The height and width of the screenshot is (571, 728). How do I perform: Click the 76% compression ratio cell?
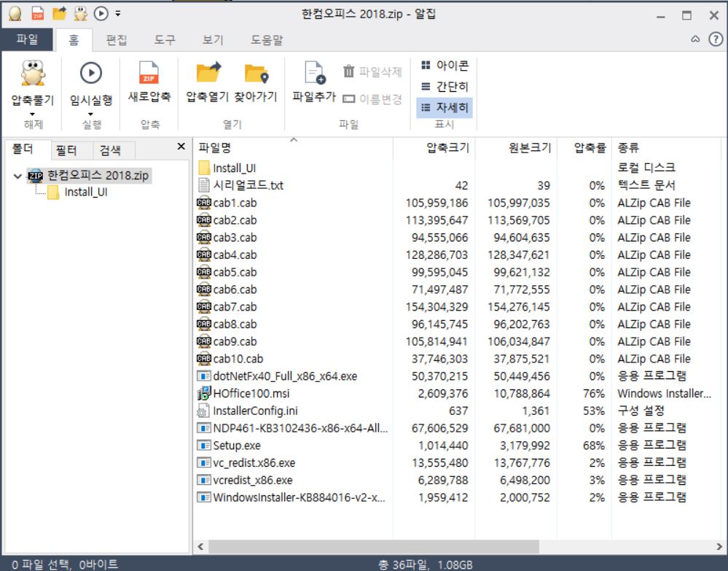coord(594,394)
